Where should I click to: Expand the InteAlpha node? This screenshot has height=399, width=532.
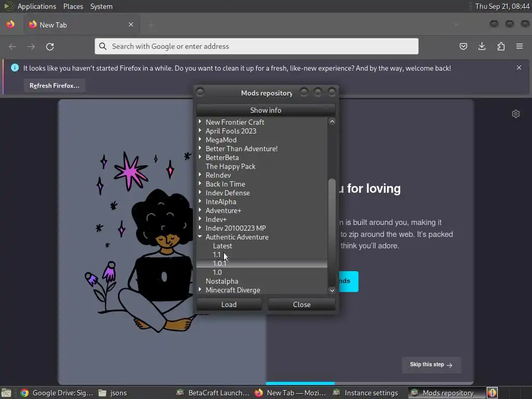coord(200,201)
